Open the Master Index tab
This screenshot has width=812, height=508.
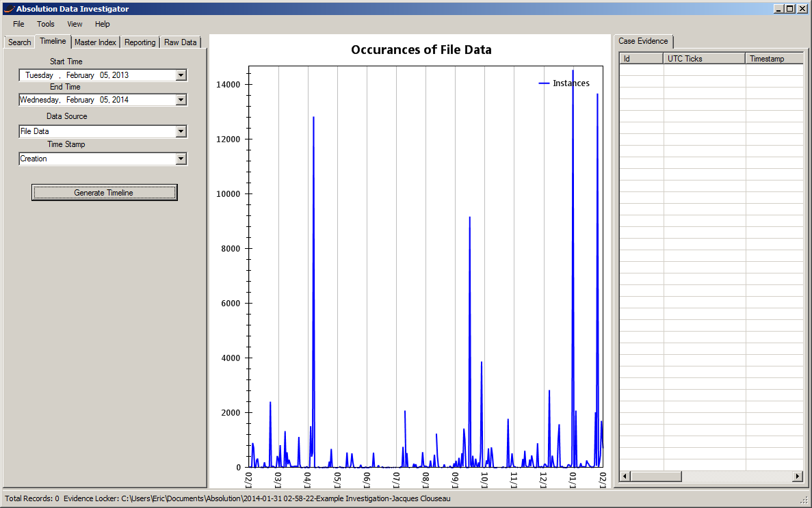point(95,42)
